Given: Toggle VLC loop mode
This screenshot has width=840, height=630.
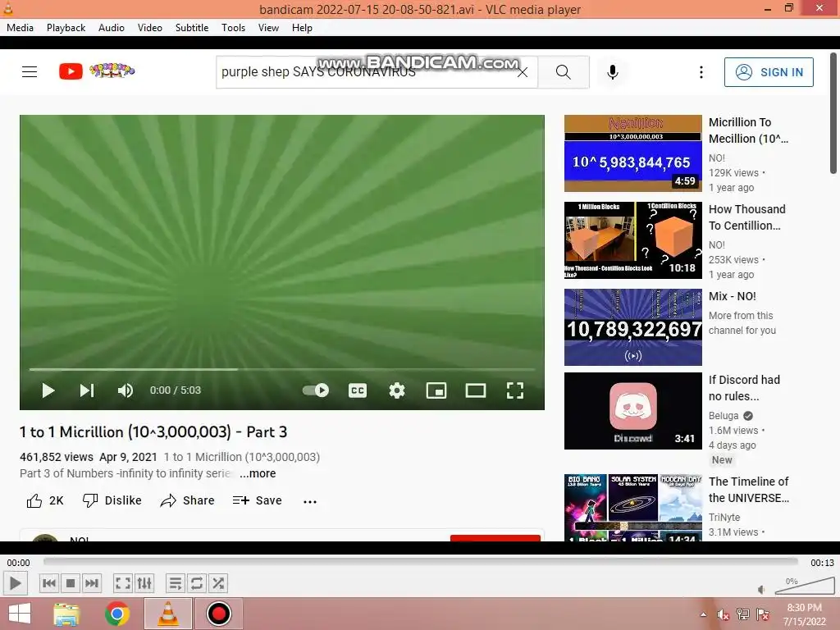Looking at the screenshot, I should 197,583.
